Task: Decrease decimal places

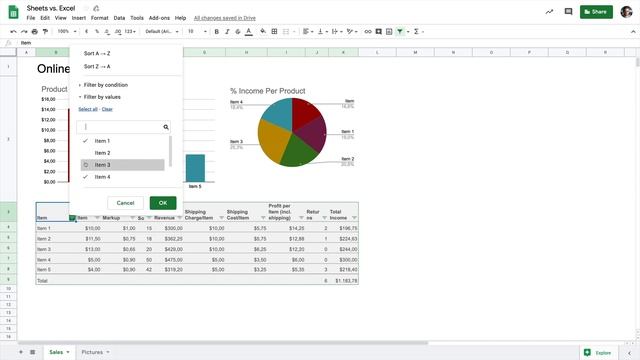Action: click(x=107, y=31)
